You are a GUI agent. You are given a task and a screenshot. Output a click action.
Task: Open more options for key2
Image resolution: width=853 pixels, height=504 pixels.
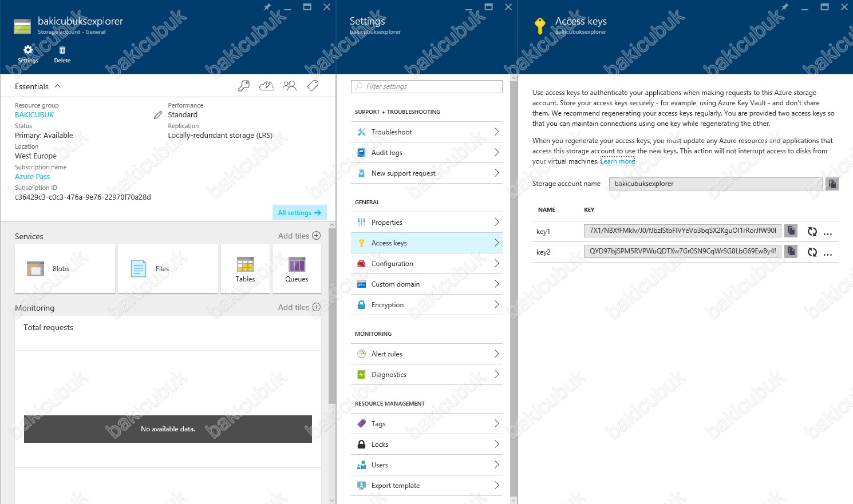pyautogui.click(x=828, y=253)
